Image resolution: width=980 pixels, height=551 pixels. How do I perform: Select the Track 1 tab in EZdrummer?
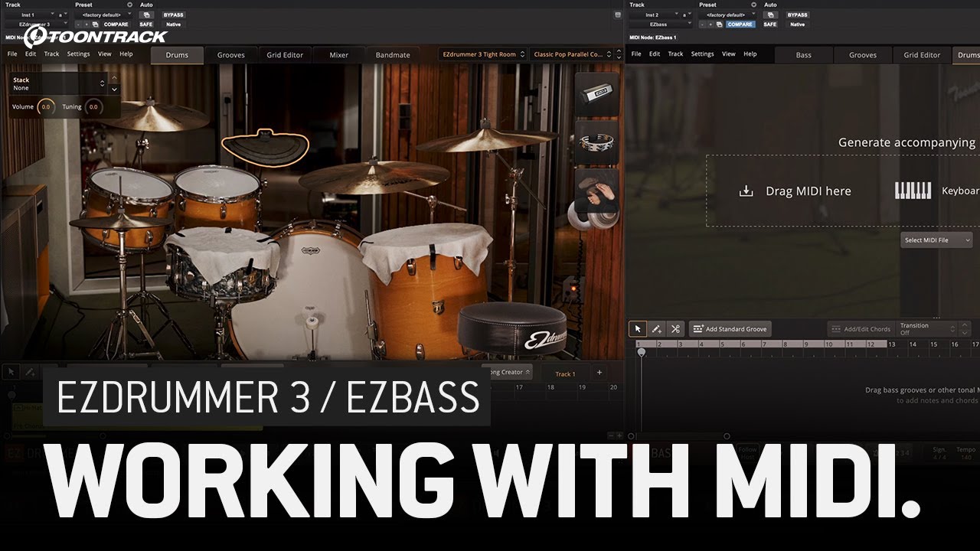(565, 373)
